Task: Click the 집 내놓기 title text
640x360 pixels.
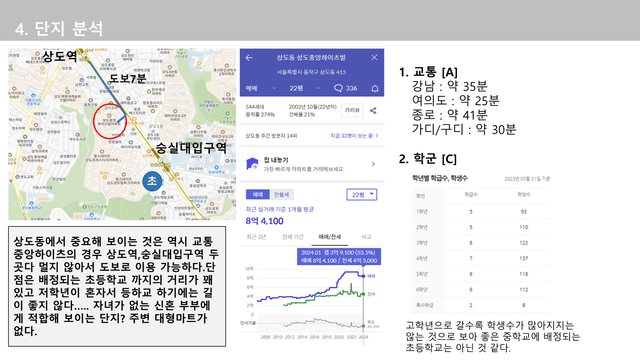Action: tap(276, 160)
